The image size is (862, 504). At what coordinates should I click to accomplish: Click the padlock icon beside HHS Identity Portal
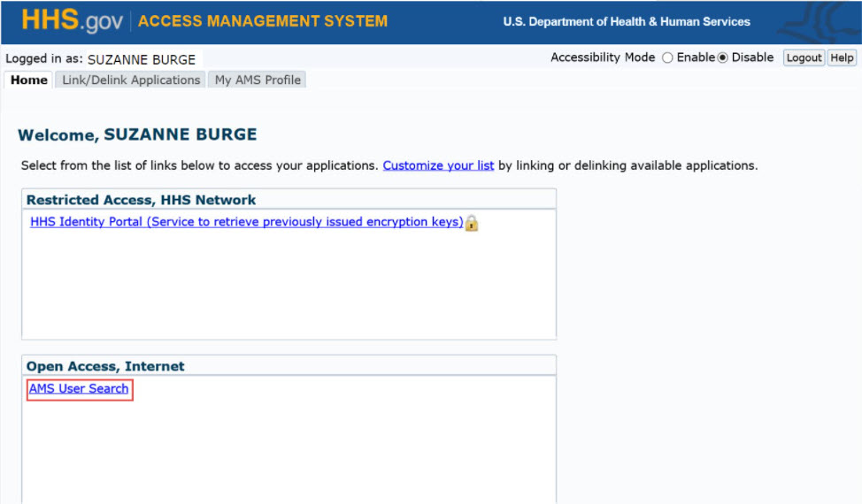[472, 223]
